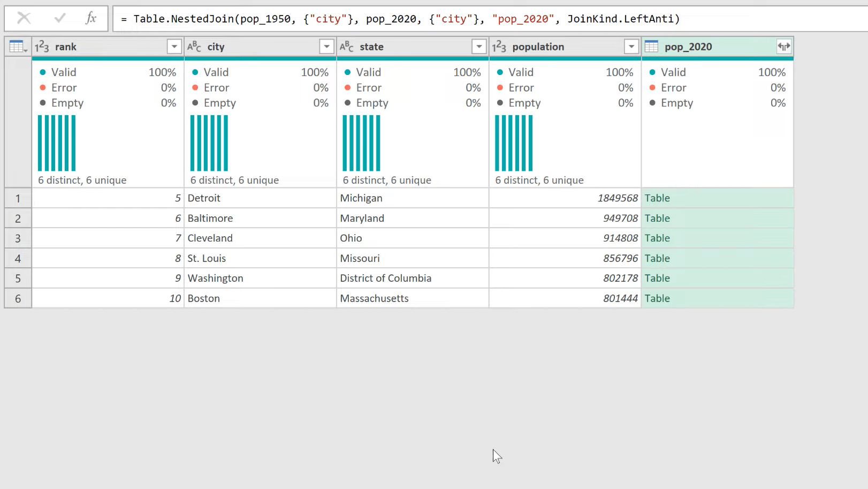Cancel the formula edit with the X icon
Viewport: 868px width, 489px height.
tap(24, 18)
